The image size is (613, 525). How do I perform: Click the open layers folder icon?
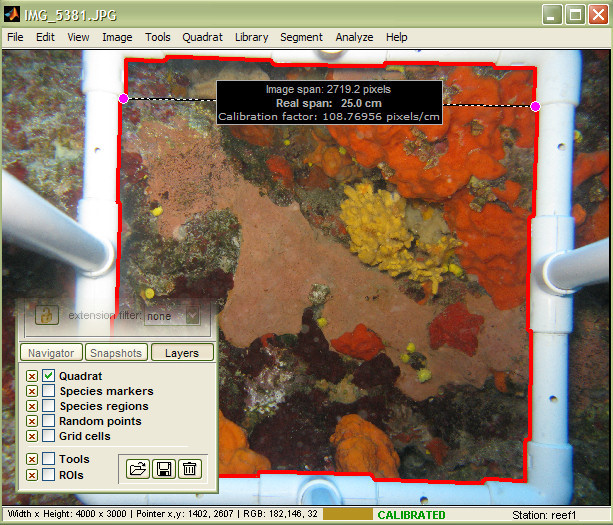tap(138, 467)
